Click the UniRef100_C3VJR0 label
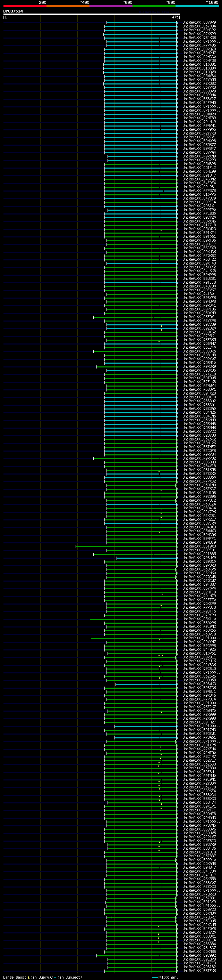Image resolution: width=222 pixels, height=980 pixels. tap(199, 524)
